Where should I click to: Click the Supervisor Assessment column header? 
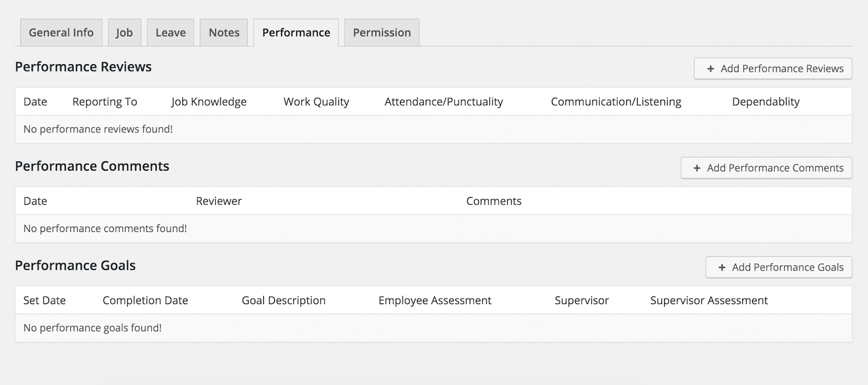click(709, 300)
